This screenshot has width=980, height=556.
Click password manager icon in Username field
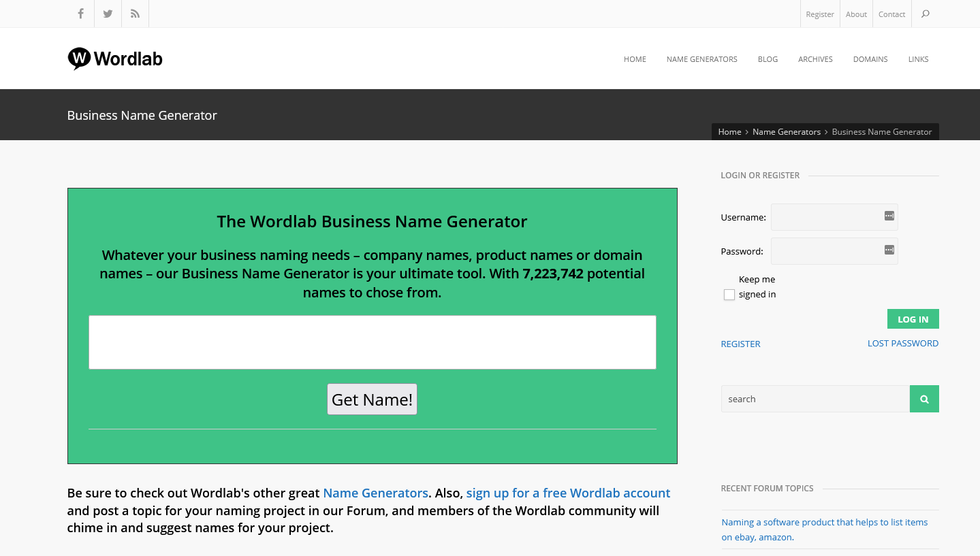click(889, 216)
